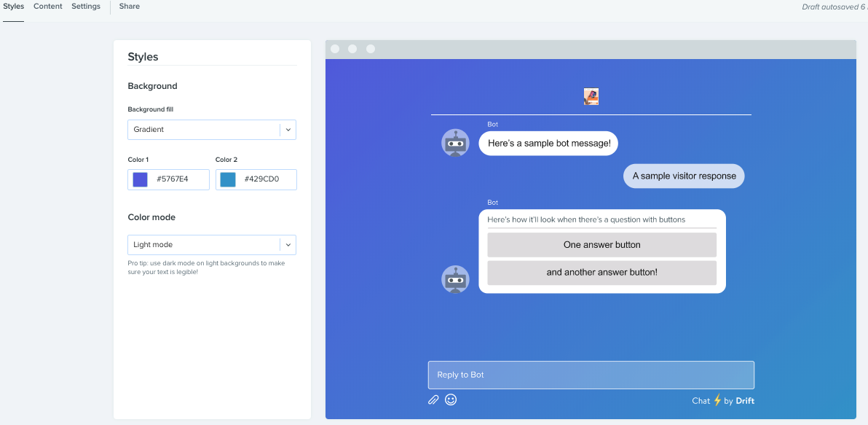
Task: Click the sample bot message bubble
Action: point(548,144)
